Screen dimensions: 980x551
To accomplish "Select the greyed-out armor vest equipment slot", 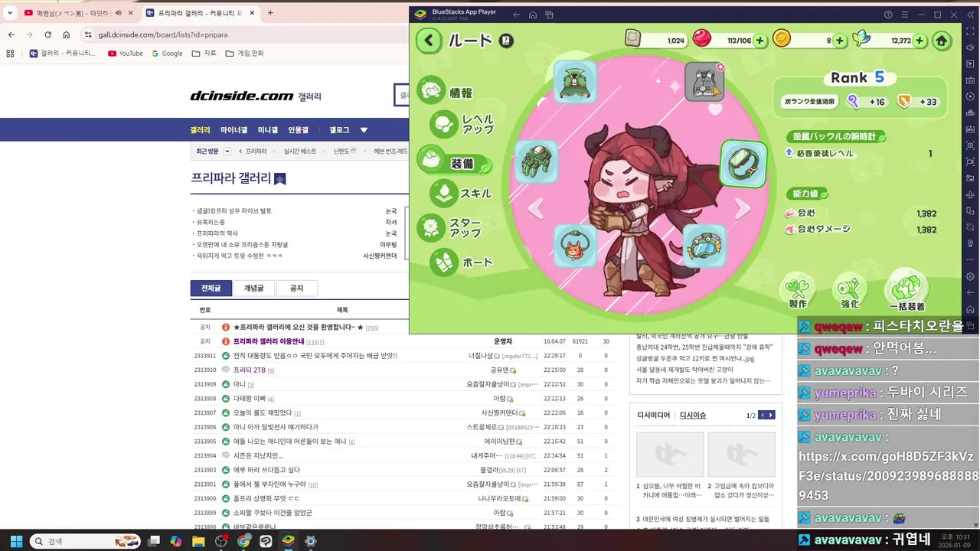I will click(704, 83).
